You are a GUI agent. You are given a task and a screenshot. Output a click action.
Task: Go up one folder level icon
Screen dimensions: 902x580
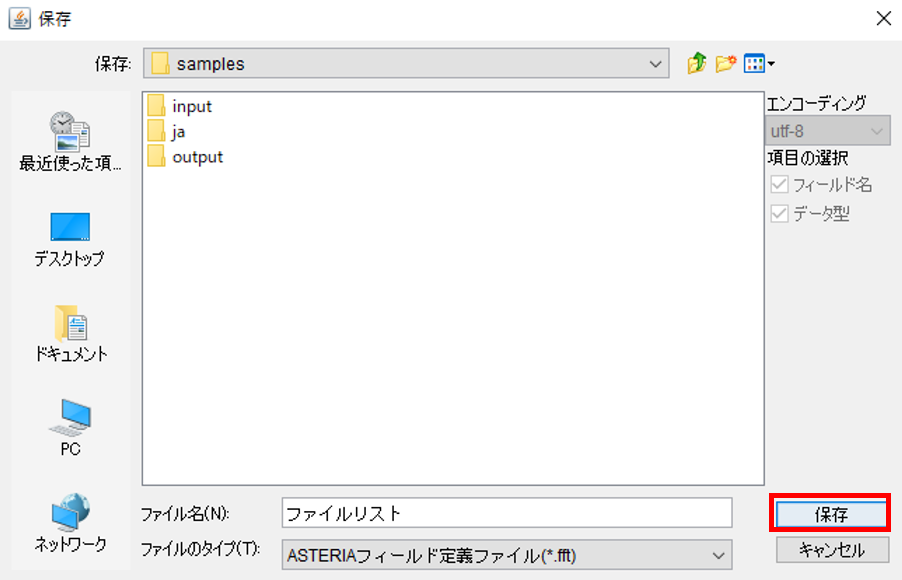tap(697, 63)
